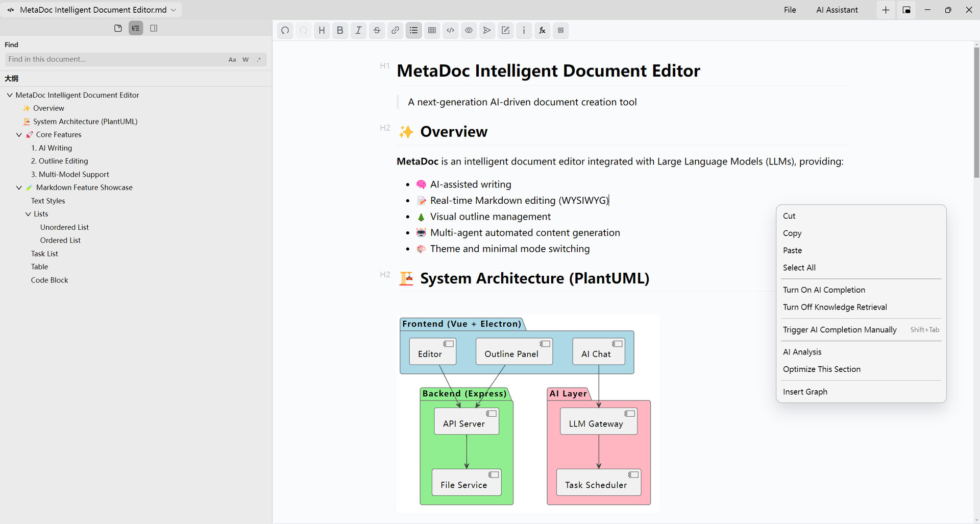
Task: Select Task List in the outline
Action: pos(44,254)
